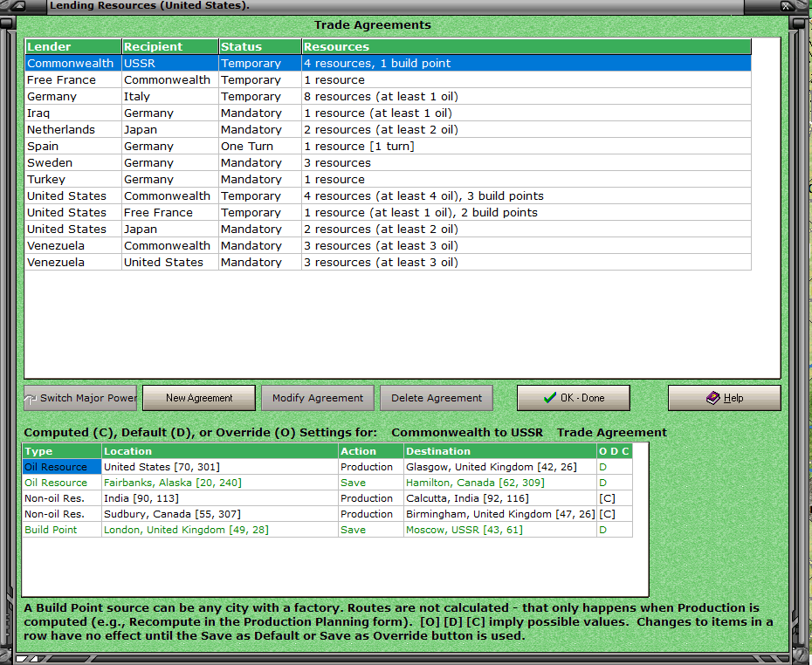Click [C] setting in the India row
The height and width of the screenshot is (665, 812).
click(614, 497)
